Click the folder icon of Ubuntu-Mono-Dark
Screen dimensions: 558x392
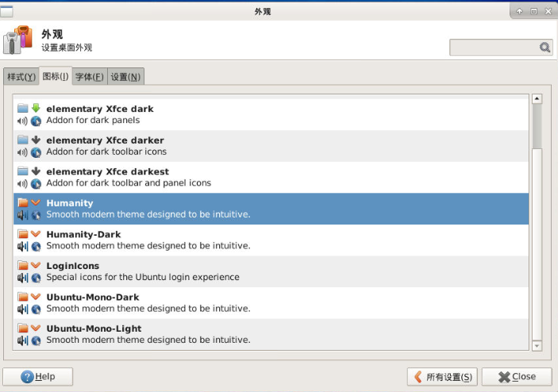[x=23, y=297]
